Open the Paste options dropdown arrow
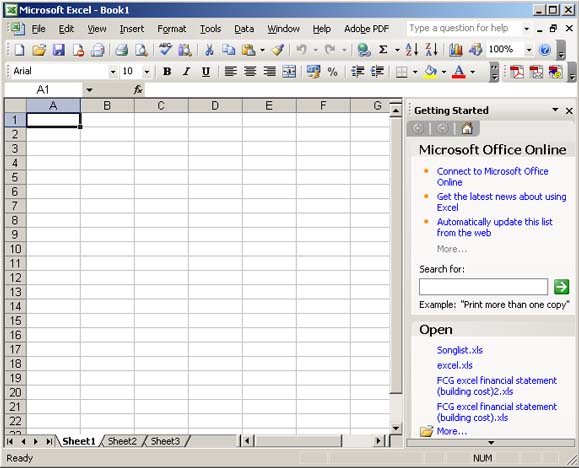This screenshot has height=468, width=579. click(x=262, y=50)
